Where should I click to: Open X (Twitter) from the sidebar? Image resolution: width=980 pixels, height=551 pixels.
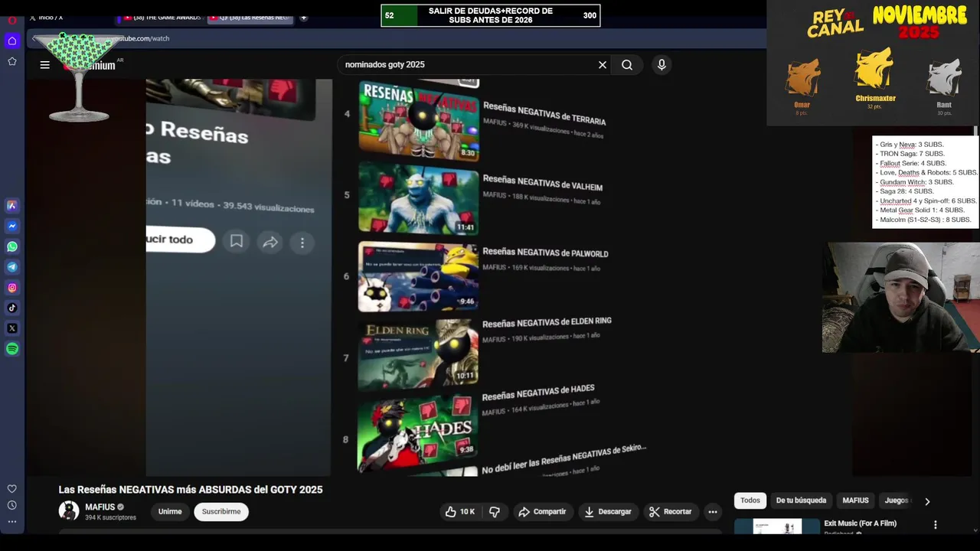(x=12, y=328)
